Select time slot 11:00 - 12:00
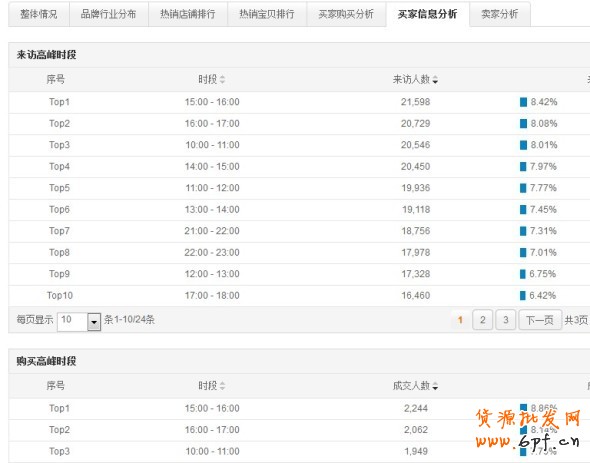Image resolution: width=590 pixels, height=463 pixels. 212,188
